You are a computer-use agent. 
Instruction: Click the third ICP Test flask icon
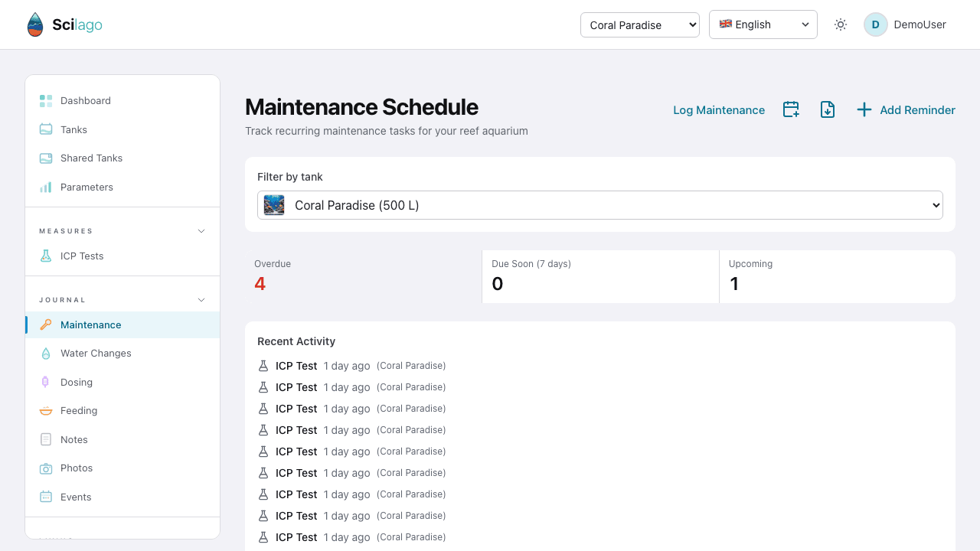tap(263, 409)
